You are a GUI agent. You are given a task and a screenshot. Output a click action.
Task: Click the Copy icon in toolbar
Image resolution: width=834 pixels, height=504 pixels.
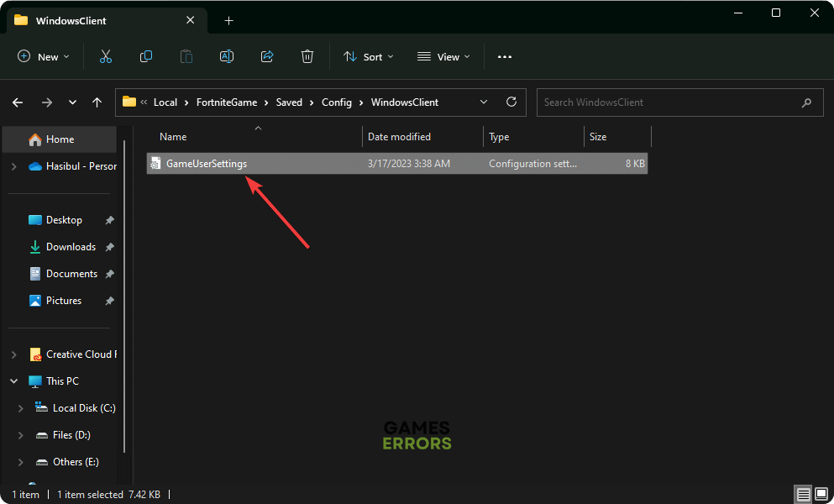[x=146, y=56]
